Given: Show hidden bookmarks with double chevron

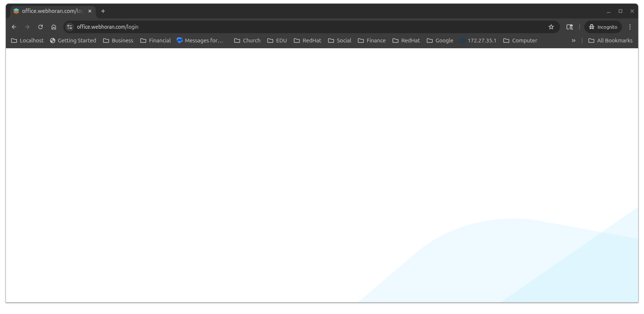Looking at the screenshot, I should pos(573,41).
